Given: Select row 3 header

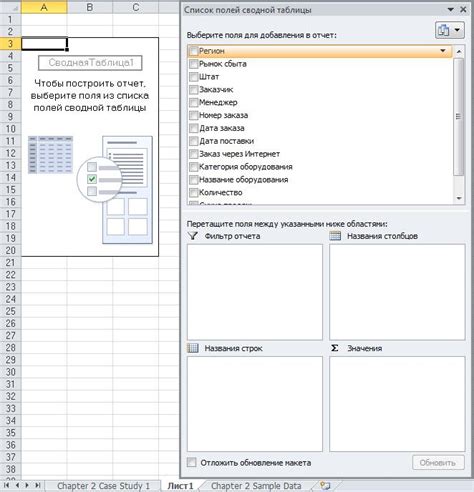Looking at the screenshot, I should 10,44.
